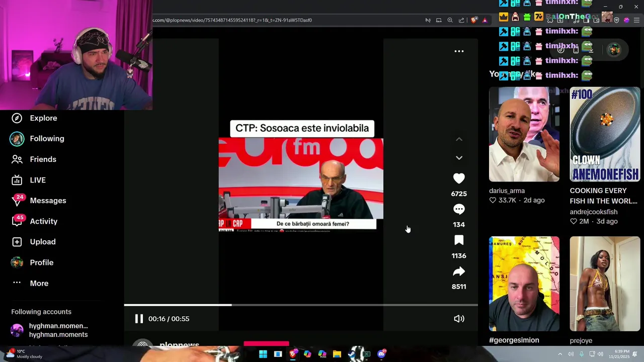Switch to Brave browser in taskbar
This screenshot has height=362, width=644.
coord(293,354)
